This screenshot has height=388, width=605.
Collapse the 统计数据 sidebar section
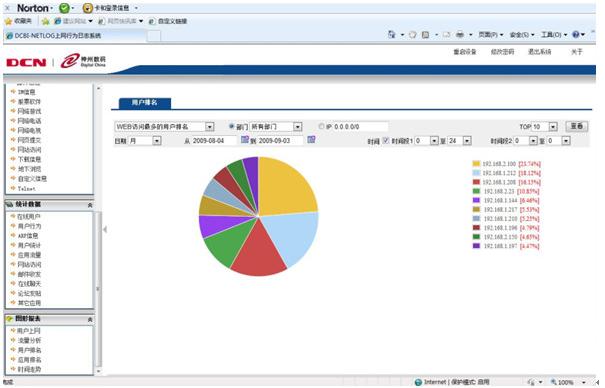pos(90,205)
